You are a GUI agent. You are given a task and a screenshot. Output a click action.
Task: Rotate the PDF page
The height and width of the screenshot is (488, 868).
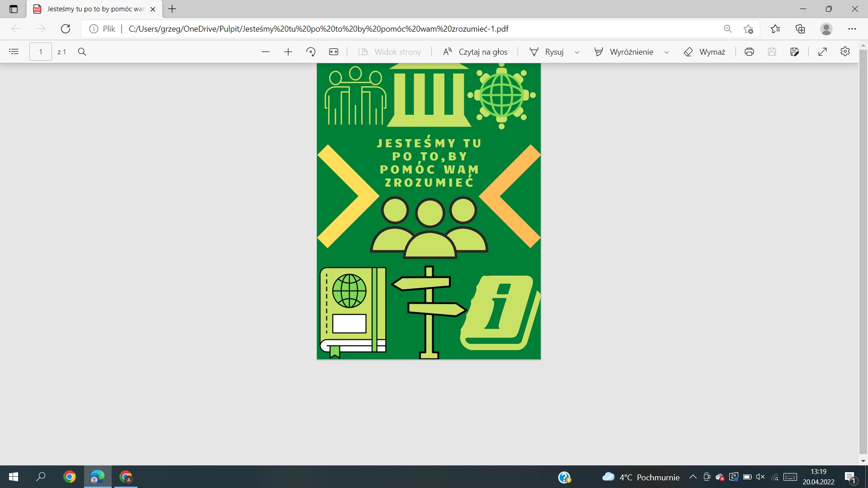click(311, 52)
